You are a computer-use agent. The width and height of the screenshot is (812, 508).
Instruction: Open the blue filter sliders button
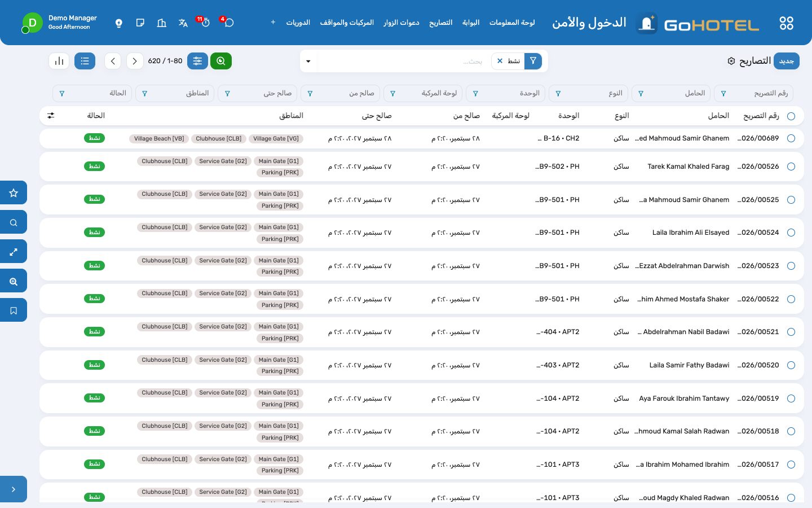(197, 61)
